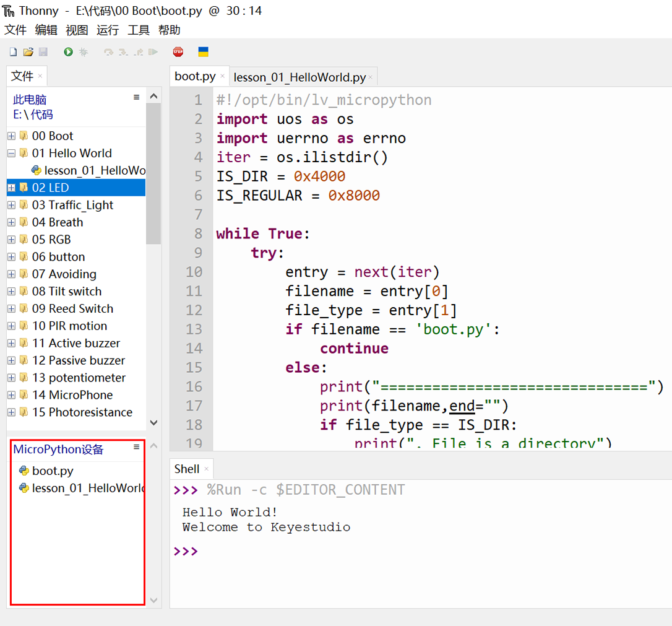Viewport: 672px width, 626px height.
Task: Expand the 00 Boot folder
Action: pyautogui.click(x=12, y=136)
